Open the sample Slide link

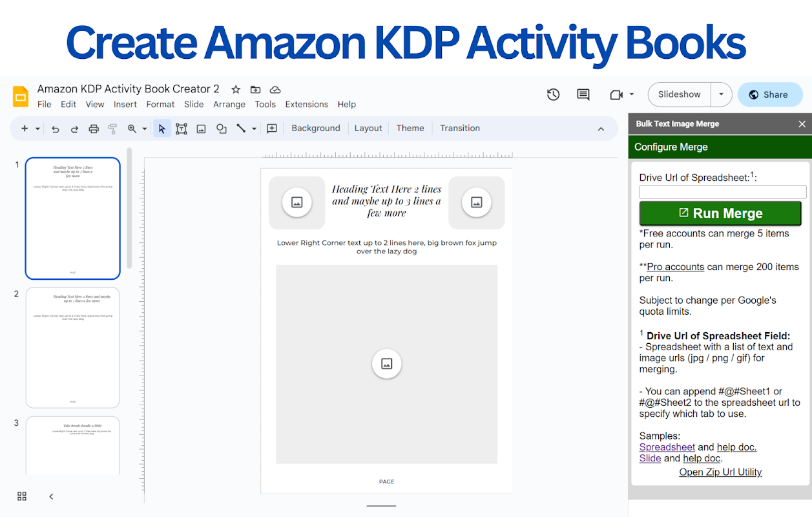[650, 458]
